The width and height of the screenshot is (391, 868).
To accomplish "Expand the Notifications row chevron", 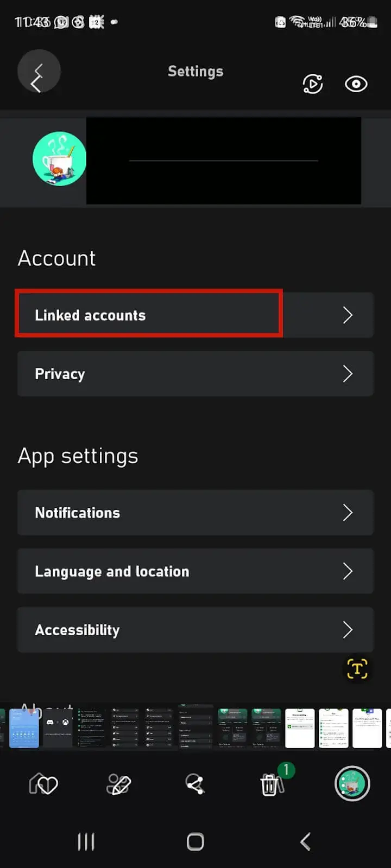I will tap(348, 513).
